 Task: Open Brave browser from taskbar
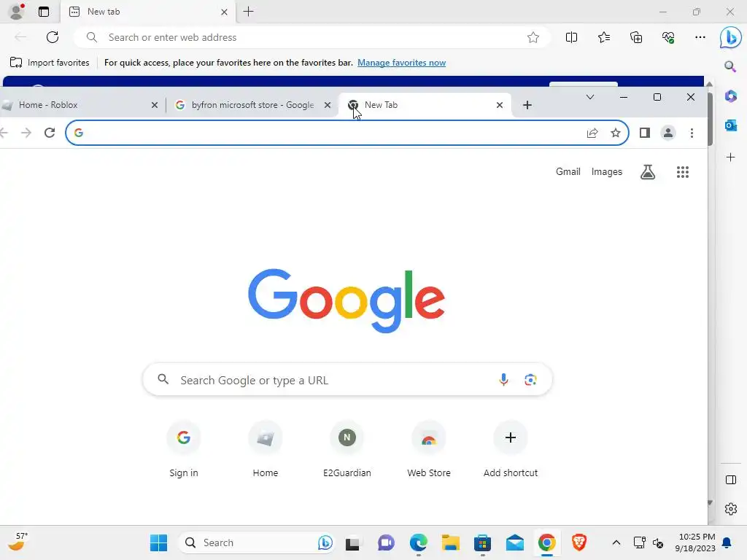578,542
